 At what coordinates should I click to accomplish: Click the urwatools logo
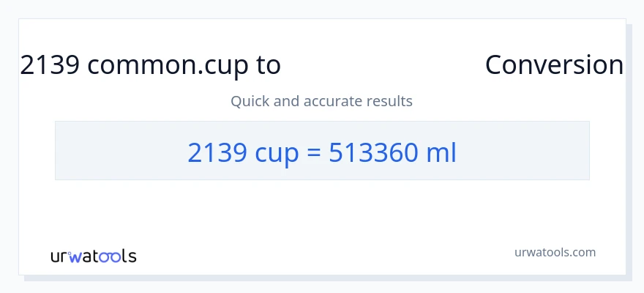(x=93, y=256)
